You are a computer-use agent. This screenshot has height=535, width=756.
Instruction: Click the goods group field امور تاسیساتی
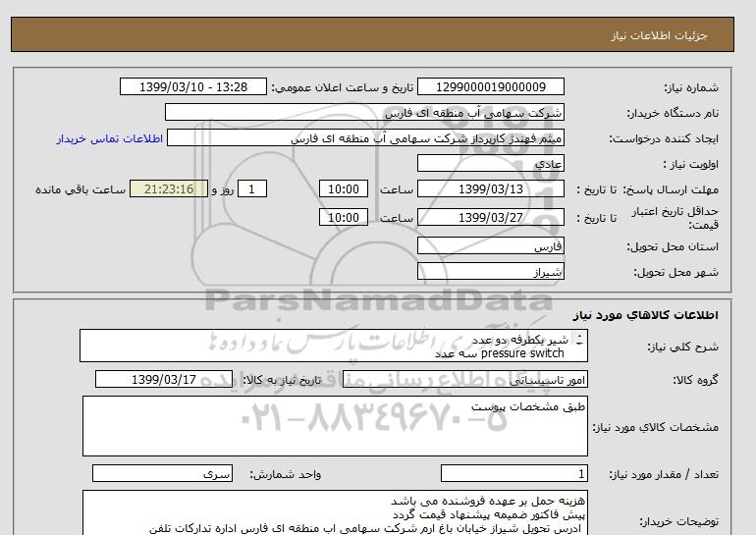[464, 379]
